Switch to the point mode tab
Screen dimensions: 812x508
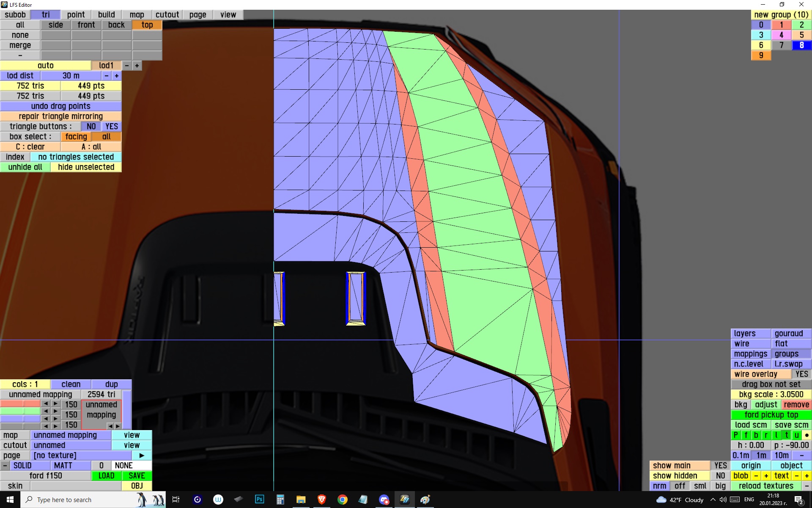point(76,15)
